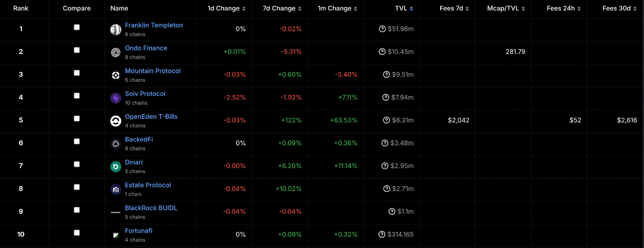
Task: Toggle the compare box for Dinari
Action: tap(76, 164)
